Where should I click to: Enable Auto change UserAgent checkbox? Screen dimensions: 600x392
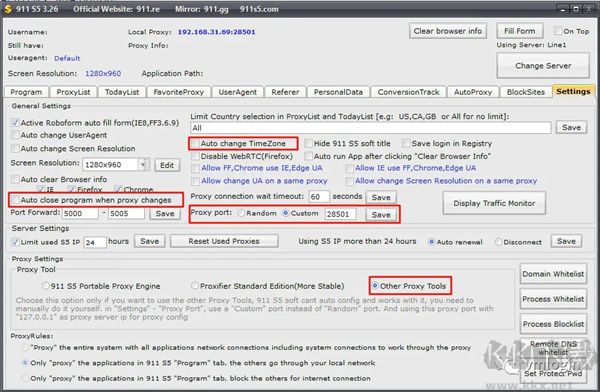click(15, 135)
